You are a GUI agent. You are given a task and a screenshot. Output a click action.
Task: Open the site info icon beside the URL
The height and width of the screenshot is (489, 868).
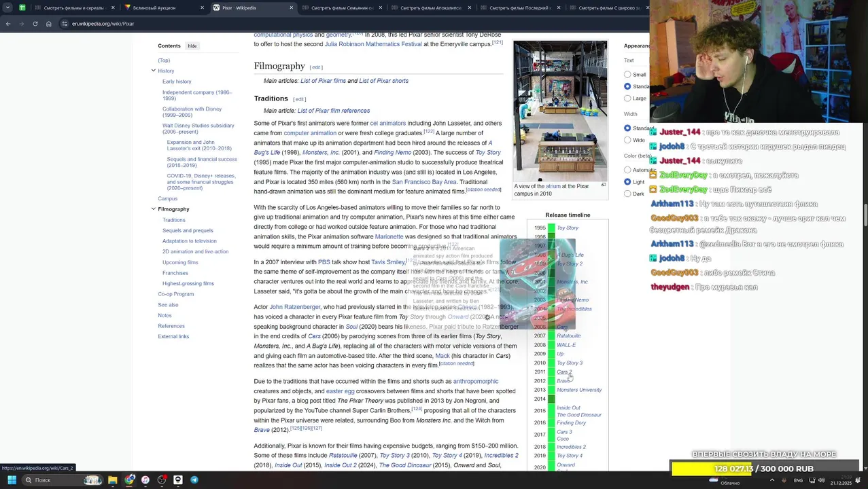(65, 24)
